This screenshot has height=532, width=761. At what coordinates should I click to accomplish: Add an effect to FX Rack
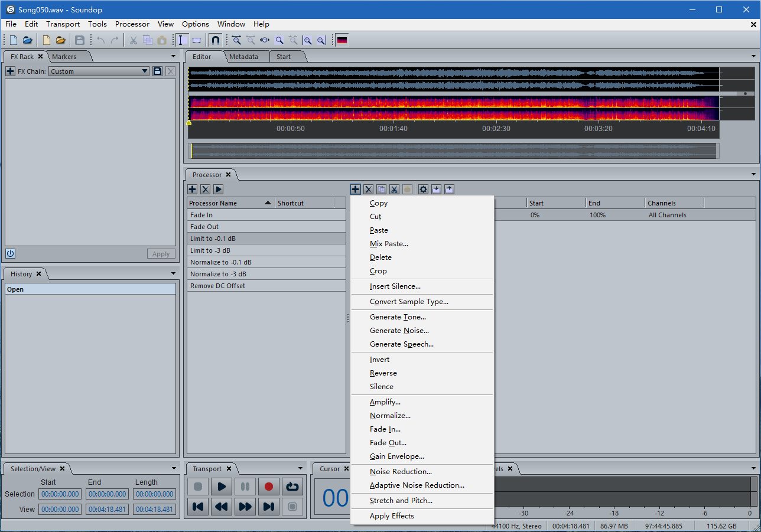[10, 71]
